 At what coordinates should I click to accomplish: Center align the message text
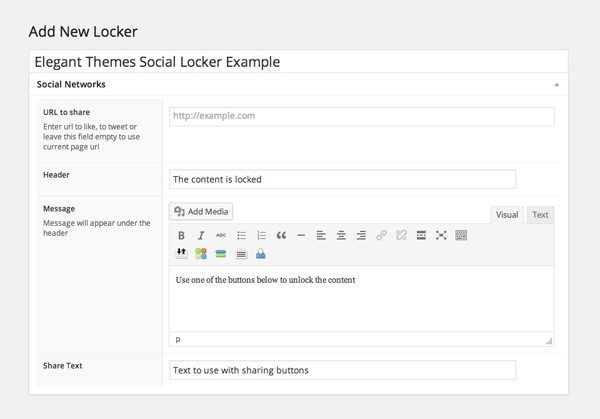[x=341, y=236]
